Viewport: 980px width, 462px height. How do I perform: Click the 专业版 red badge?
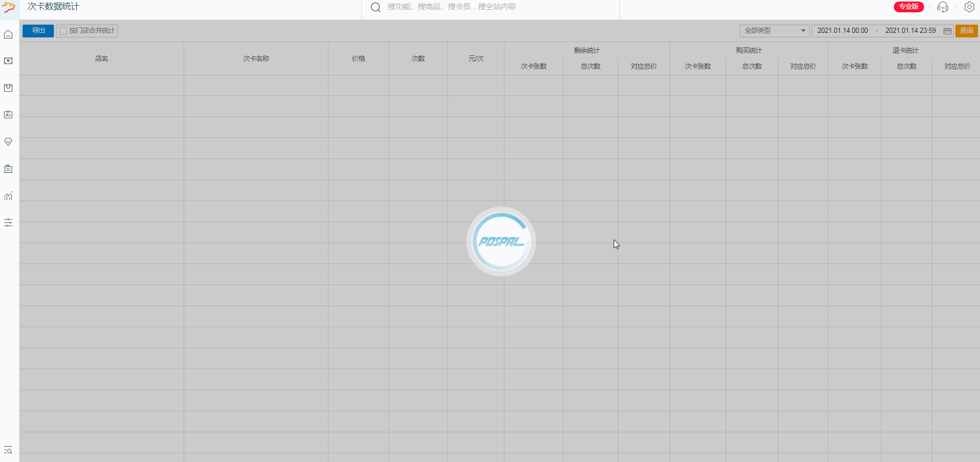click(x=909, y=7)
